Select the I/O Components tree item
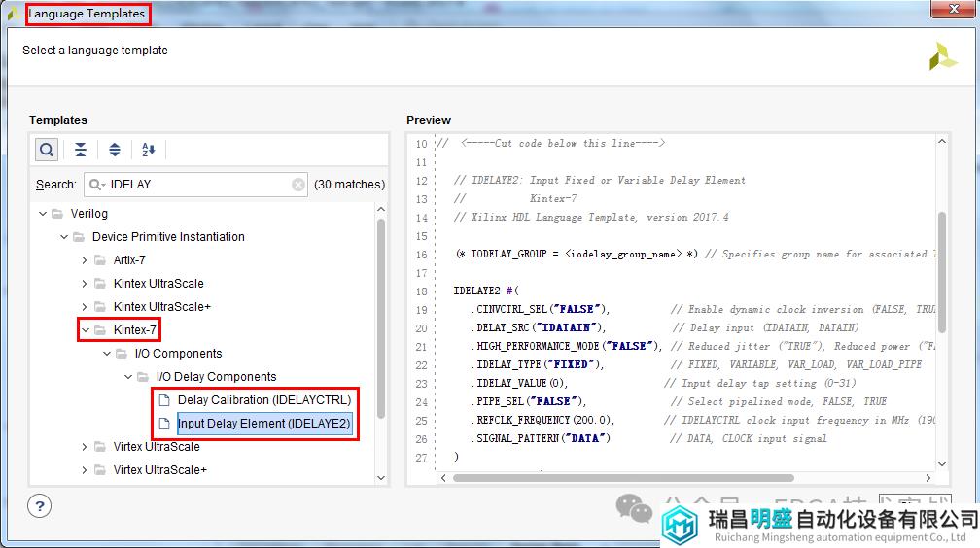Screen dimensions: 980x548 178,354
